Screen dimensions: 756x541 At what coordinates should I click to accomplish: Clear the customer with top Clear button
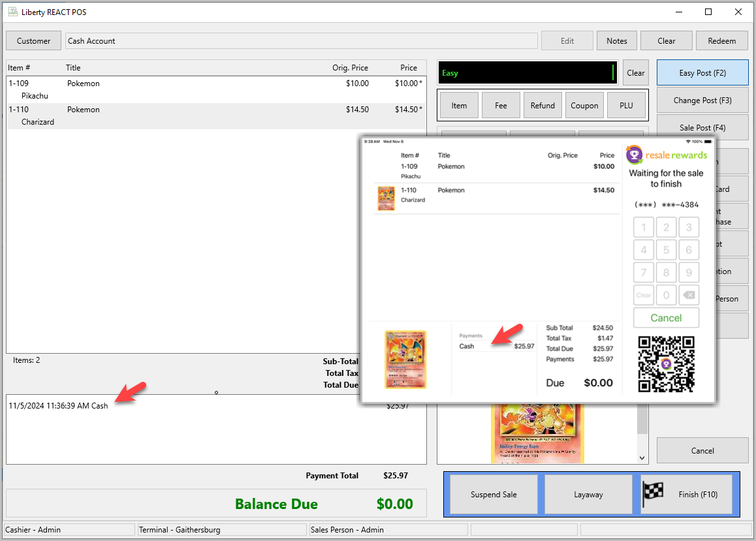tap(667, 41)
